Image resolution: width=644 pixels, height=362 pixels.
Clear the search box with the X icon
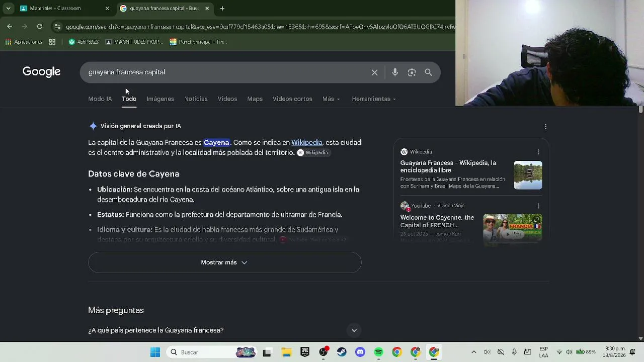click(374, 72)
